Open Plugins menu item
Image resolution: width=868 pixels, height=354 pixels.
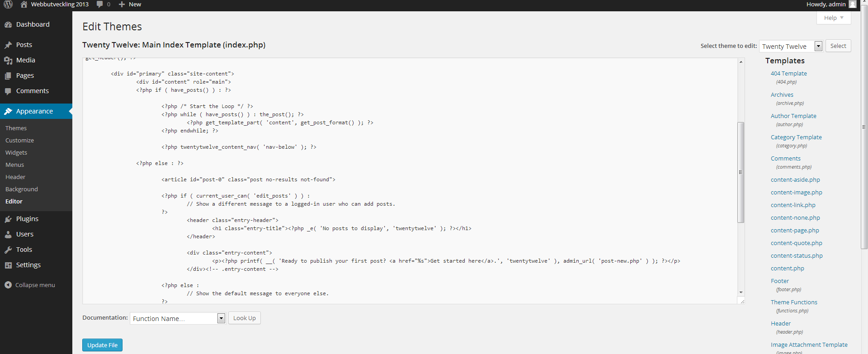27,219
